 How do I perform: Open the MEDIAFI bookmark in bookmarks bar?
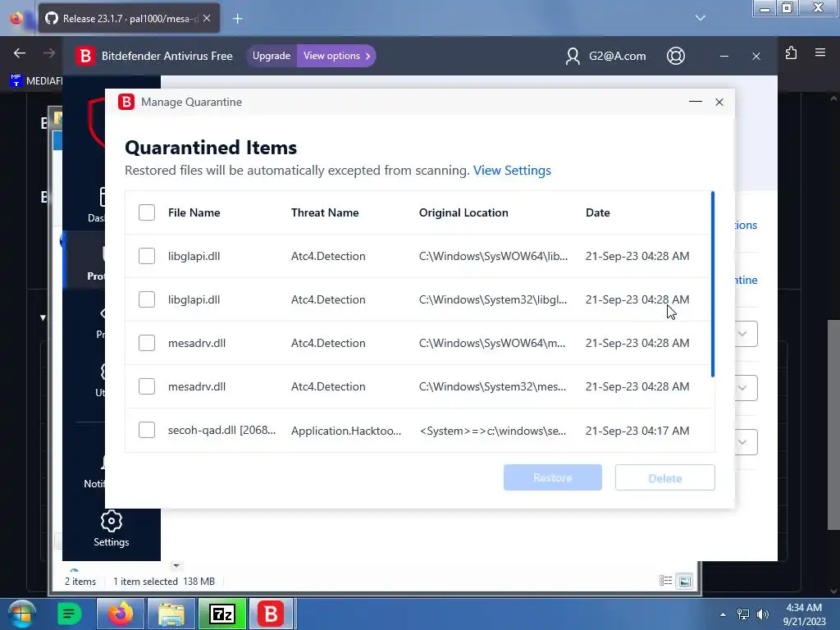tap(36, 81)
